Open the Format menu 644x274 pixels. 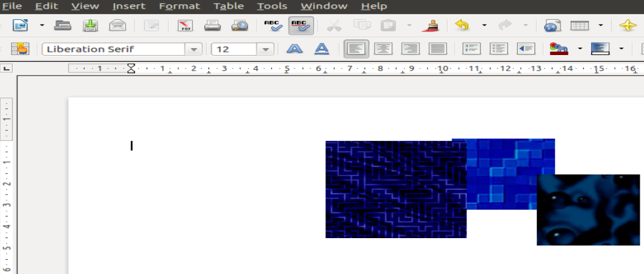[179, 6]
